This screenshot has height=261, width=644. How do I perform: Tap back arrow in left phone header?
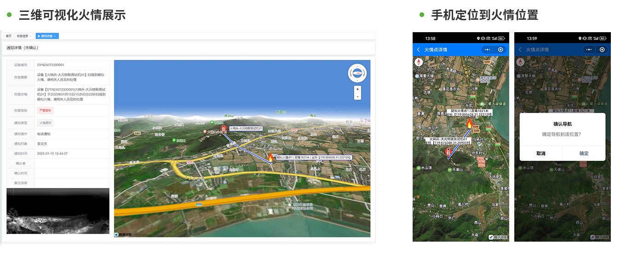click(418, 50)
